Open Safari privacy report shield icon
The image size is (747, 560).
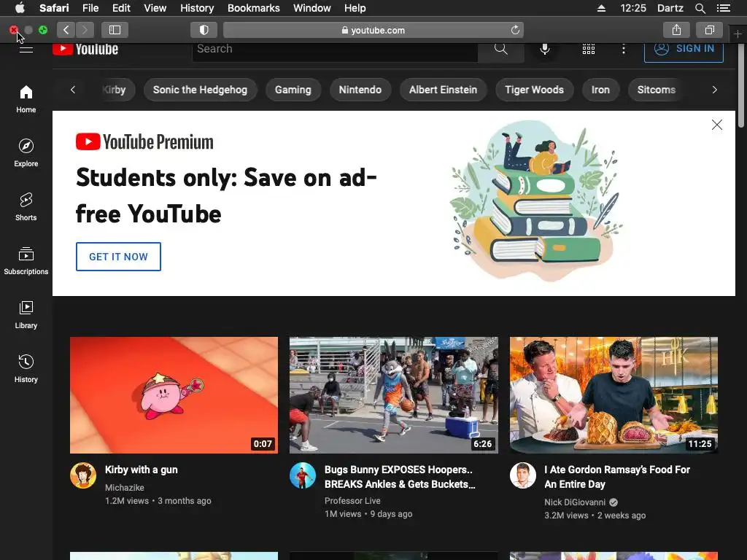(204, 30)
